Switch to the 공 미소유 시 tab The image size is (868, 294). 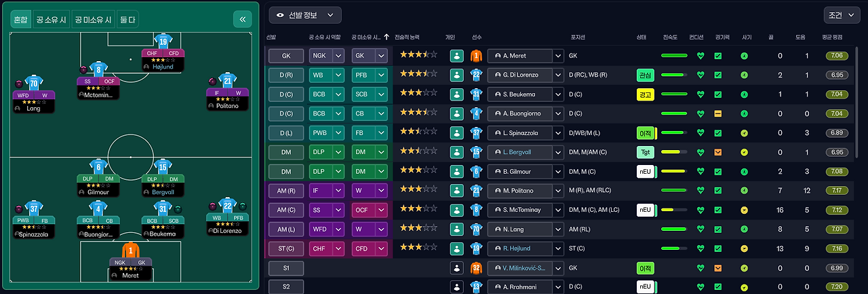[x=93, y=20]
